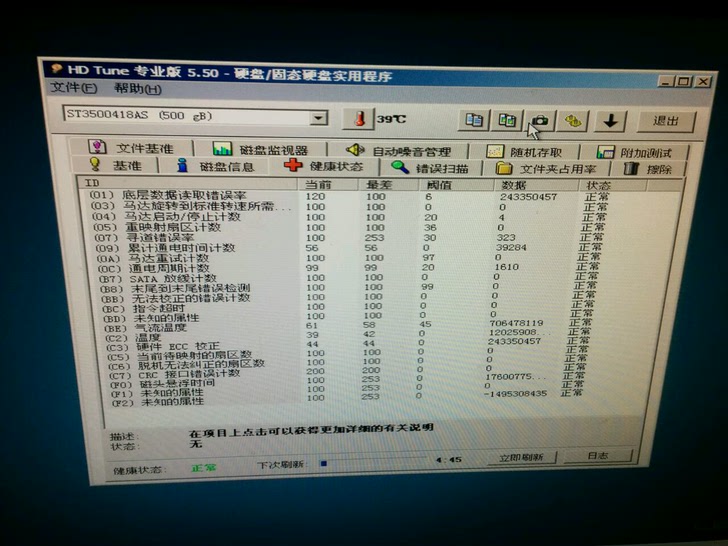This screenshot has width=728, height=546.
Task: Switch to the 随机存取 tab
Action: [x=524, y=152]
